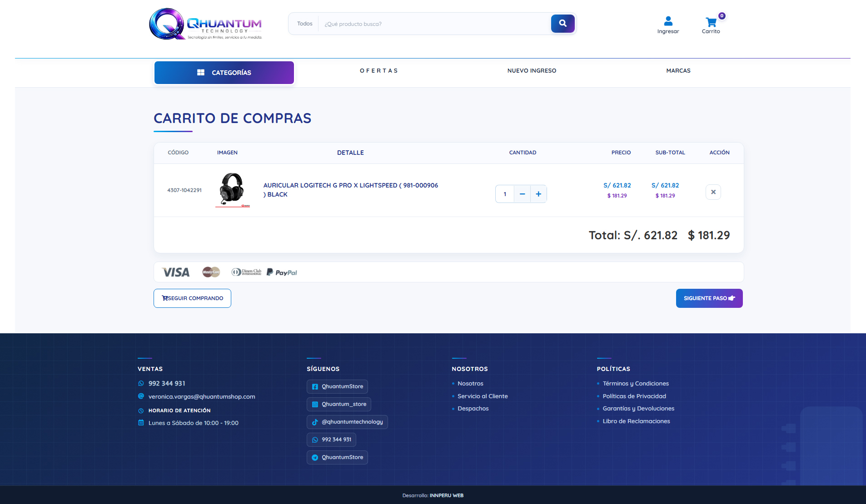The width and height of the screenshot is (866, 504).
Task: Open Términos y Condiciones link
Action: click(636, 384)
